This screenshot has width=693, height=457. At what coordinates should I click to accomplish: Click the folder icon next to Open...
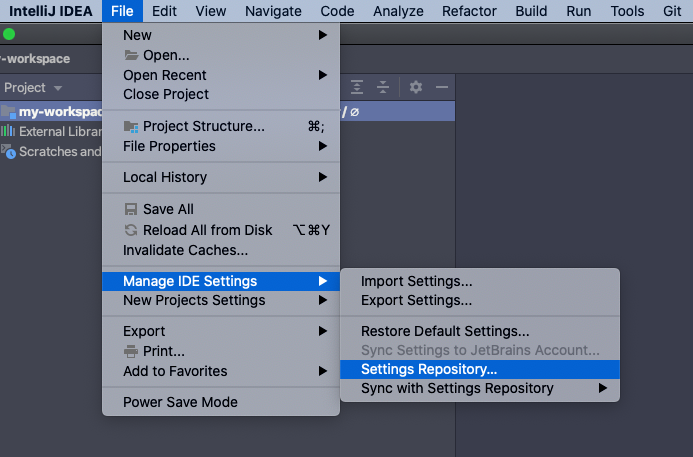[x=131, y=55]
